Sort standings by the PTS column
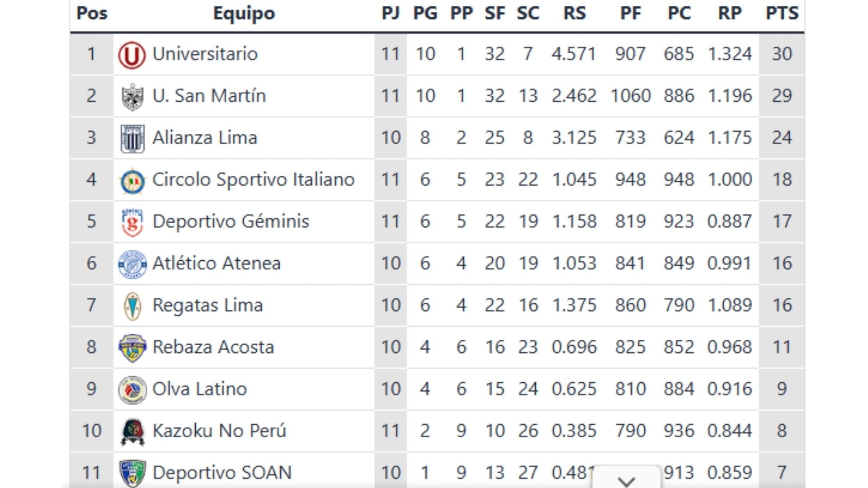The width and height of the screenshot is (868, 488). (x=783, y=14)
